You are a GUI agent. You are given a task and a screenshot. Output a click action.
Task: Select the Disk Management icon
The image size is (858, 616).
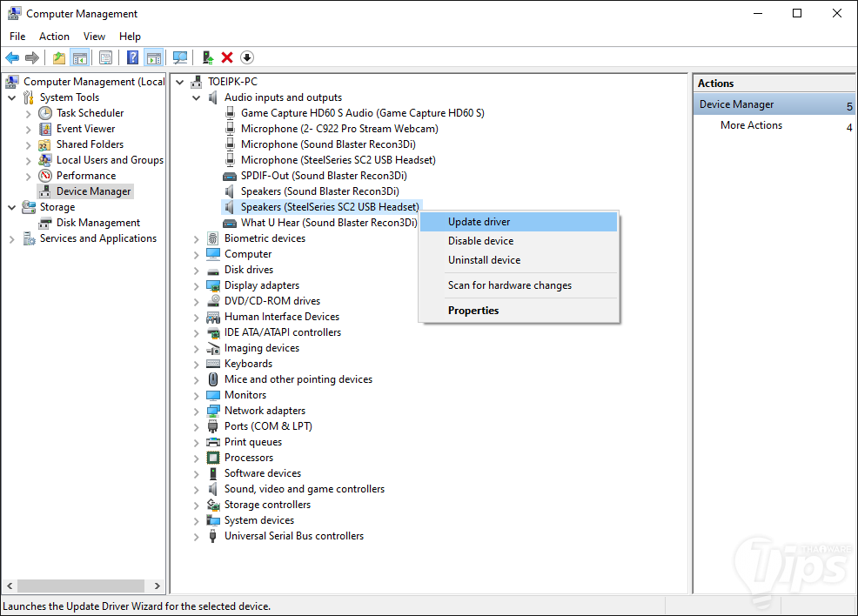coord(45,224)
